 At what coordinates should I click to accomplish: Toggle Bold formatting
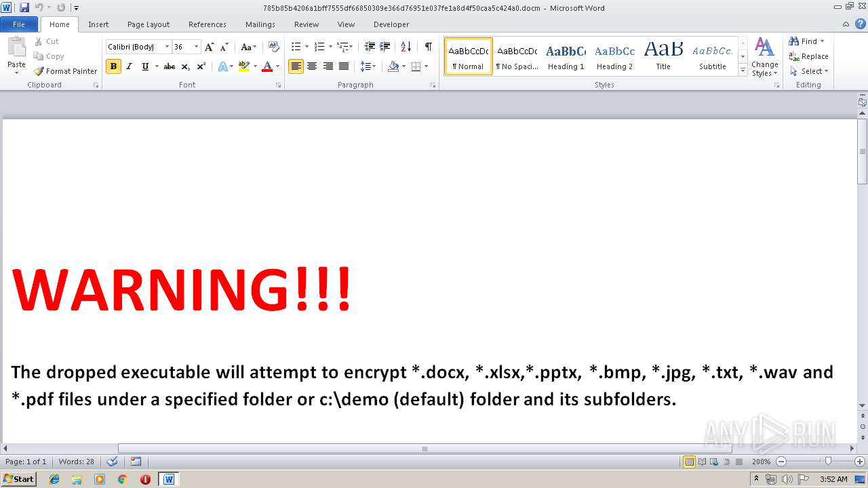click(x=113, y=66)
